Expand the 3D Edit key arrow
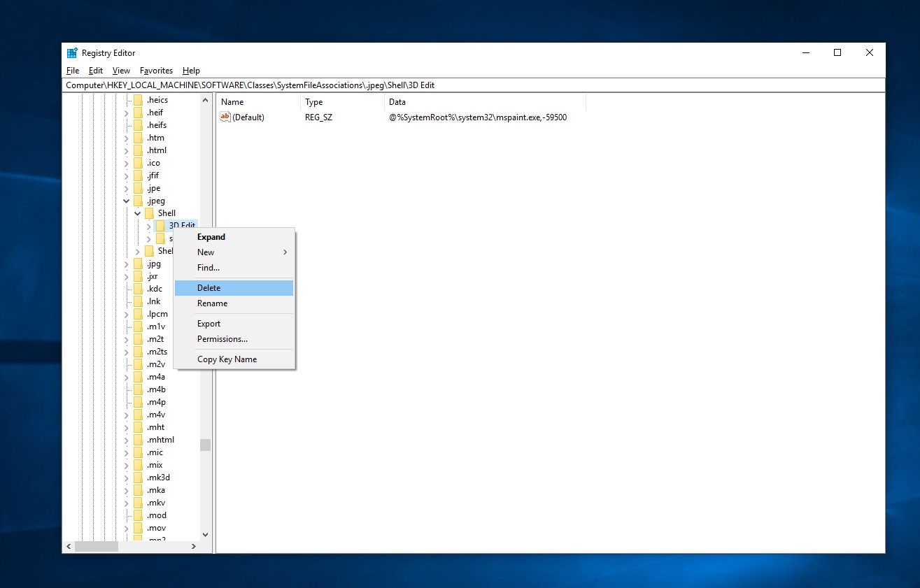The image size is (920, 588). coord(149,226)
